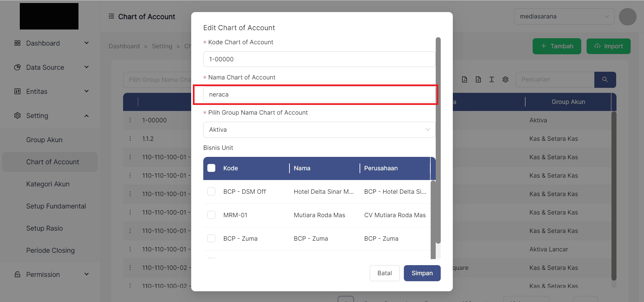Click the row height icon in toolbar

492,79
